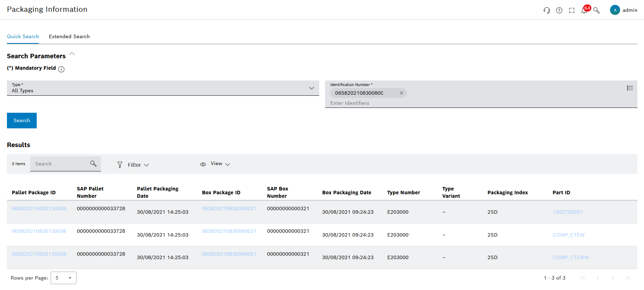
Task: Switch to Extended Search tab
Action: click(69, 36)
